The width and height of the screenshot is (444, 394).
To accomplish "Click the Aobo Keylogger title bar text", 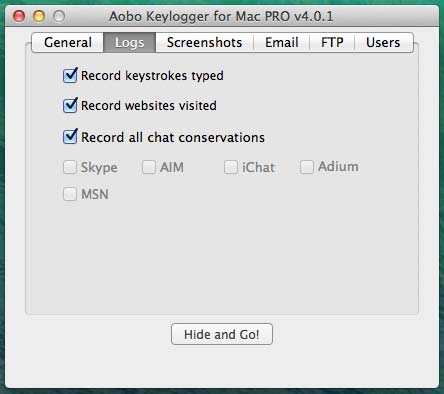I will tap(221, 16).
